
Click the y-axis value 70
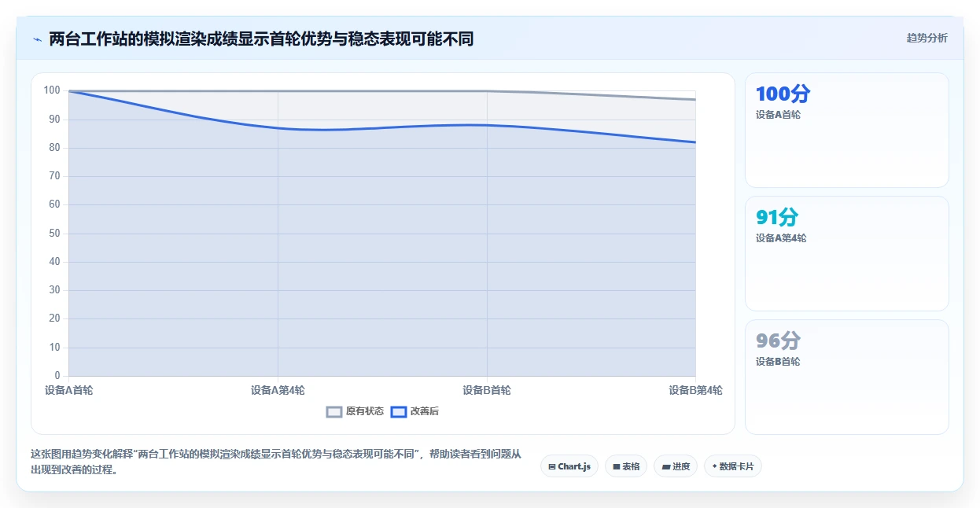coord(54,176)
